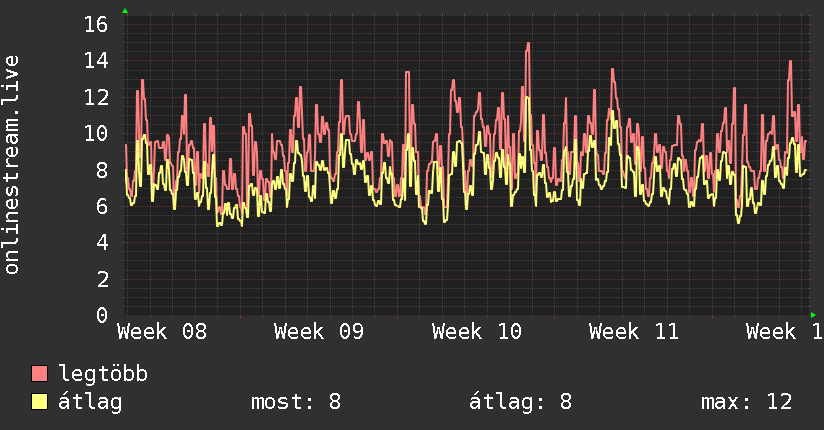Click the yellow átlag legend swatch
The width and height of the screenshot is (824, 430).
39,401
